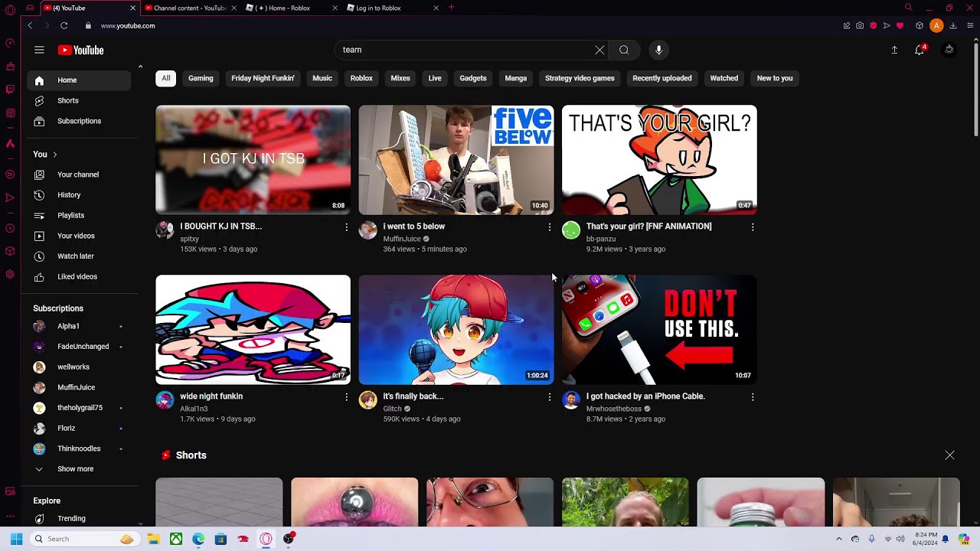Screen dimensions: 980x551
Task: Open Opera GX from taskbar
Action: [266, 539]
